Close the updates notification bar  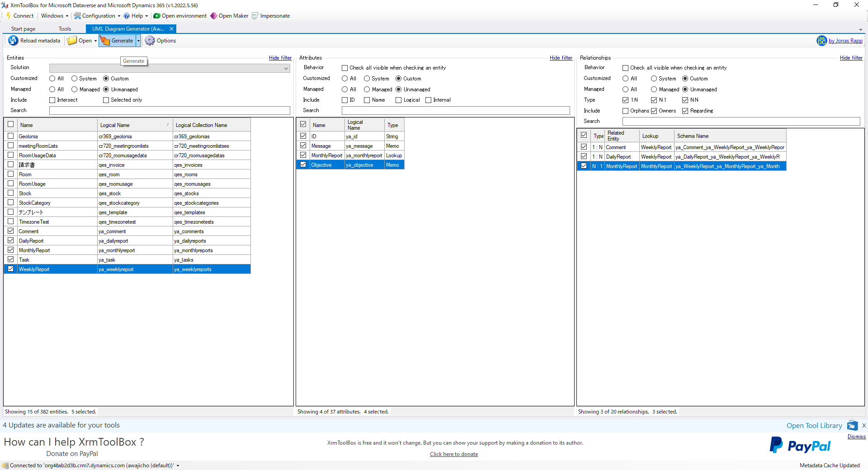(x=864, y=426)
